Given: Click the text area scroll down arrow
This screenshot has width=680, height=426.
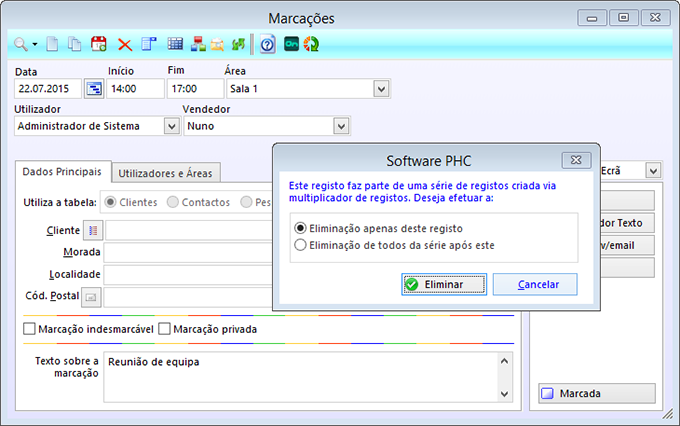Looking at the screenshot, I should coord(504,394).
